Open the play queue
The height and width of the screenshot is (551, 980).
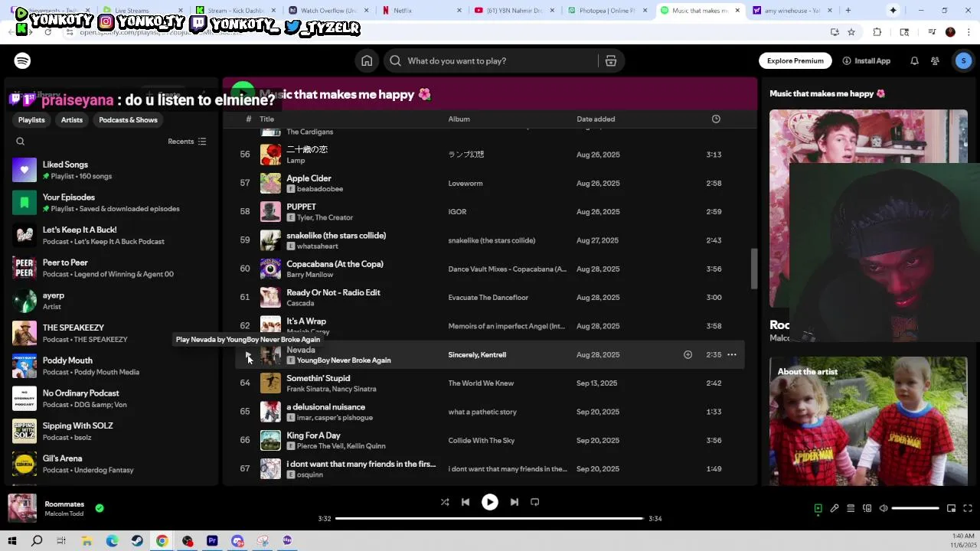tap(851, 508)
